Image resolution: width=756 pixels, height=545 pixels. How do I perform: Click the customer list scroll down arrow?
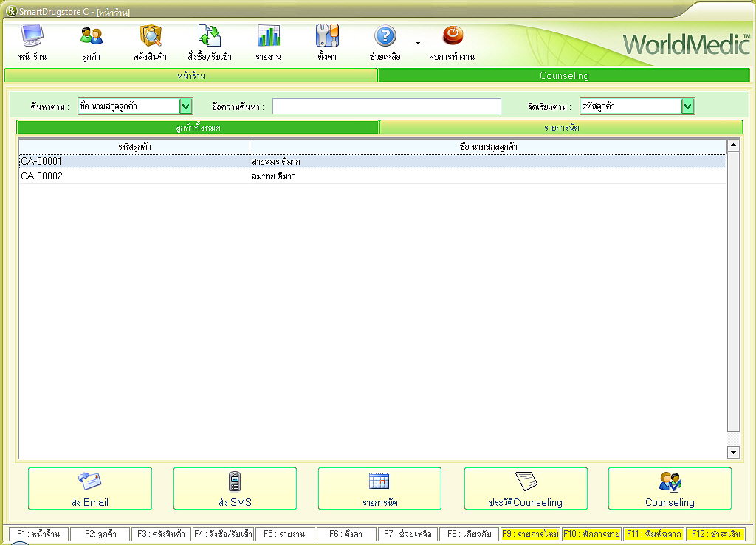(733, 452)
